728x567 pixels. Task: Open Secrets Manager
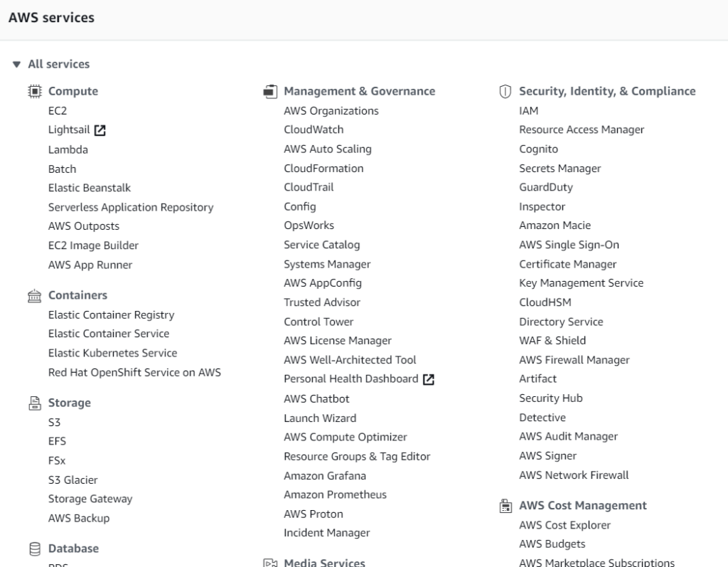click(560, 169)
